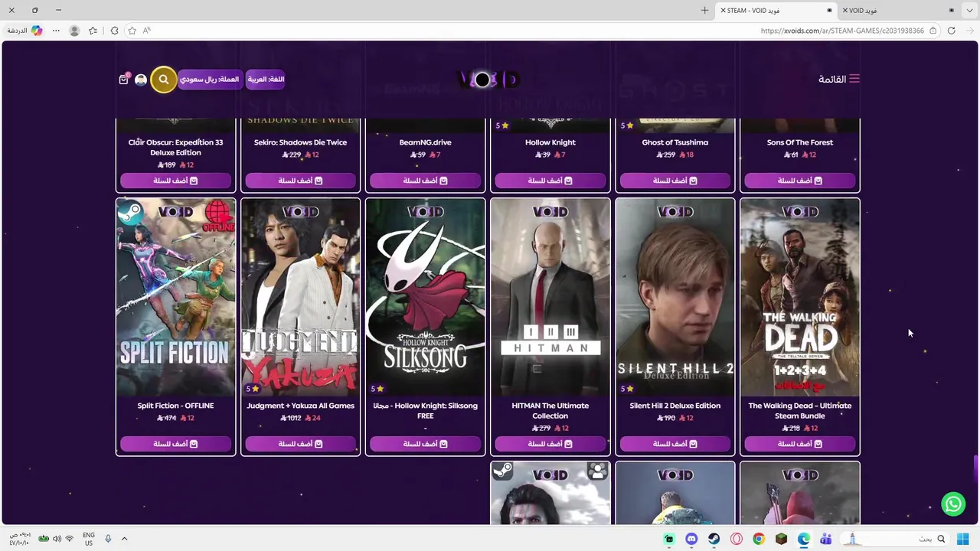
Task: Click the 5-star rating on Silent Hill 2
Action: (627, 389)
